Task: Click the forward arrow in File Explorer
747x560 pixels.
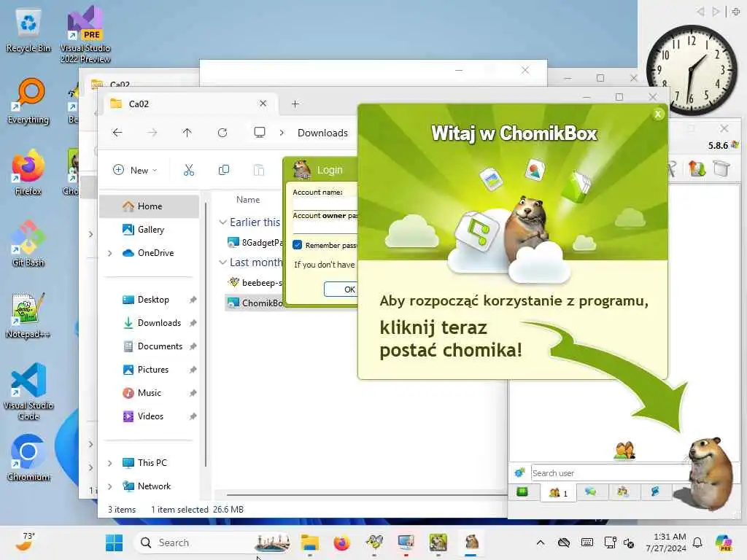Action: [x=152, y=133]
